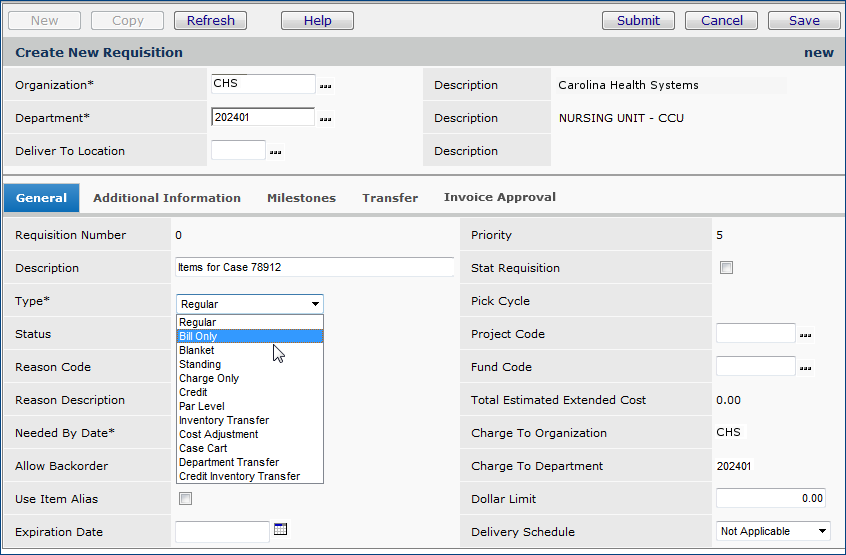Toggle the Use Item Alias checkbox

pyautogui.click(x=185, y=499)
